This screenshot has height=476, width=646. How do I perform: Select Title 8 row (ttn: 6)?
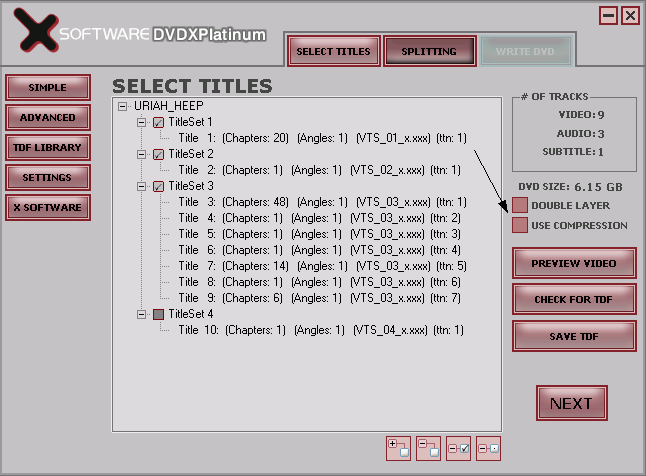320,282
